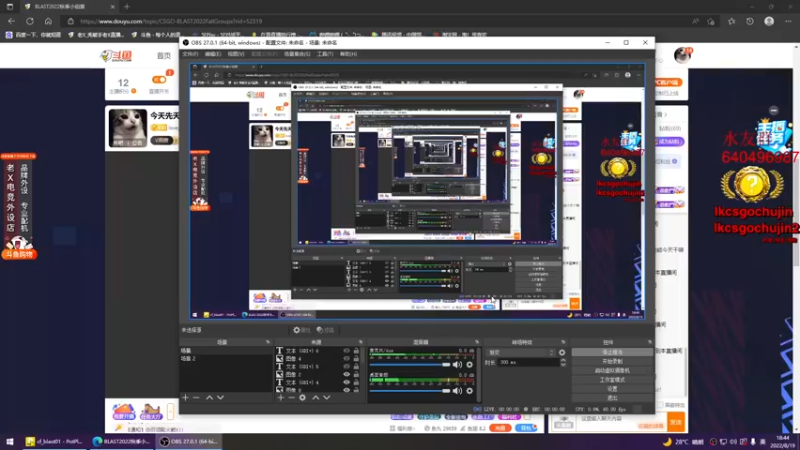Pop out the Sources dock
The image size is (800, 450).
[361, 342]
